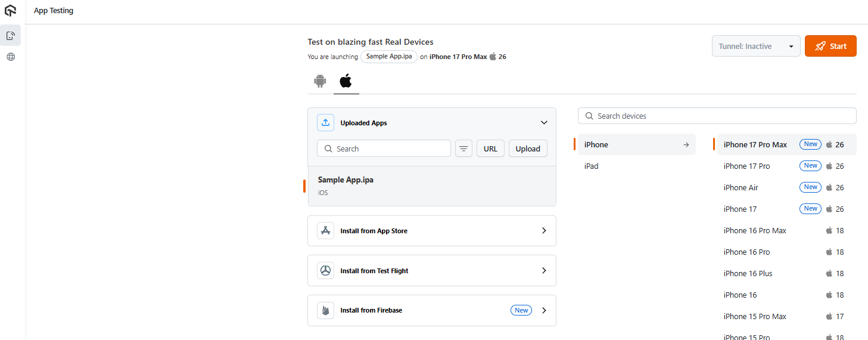Choose iPhone 16 Pro Max from the list
Screen dimensions: 868x340
pyautogui.click(x=755, y=231)
